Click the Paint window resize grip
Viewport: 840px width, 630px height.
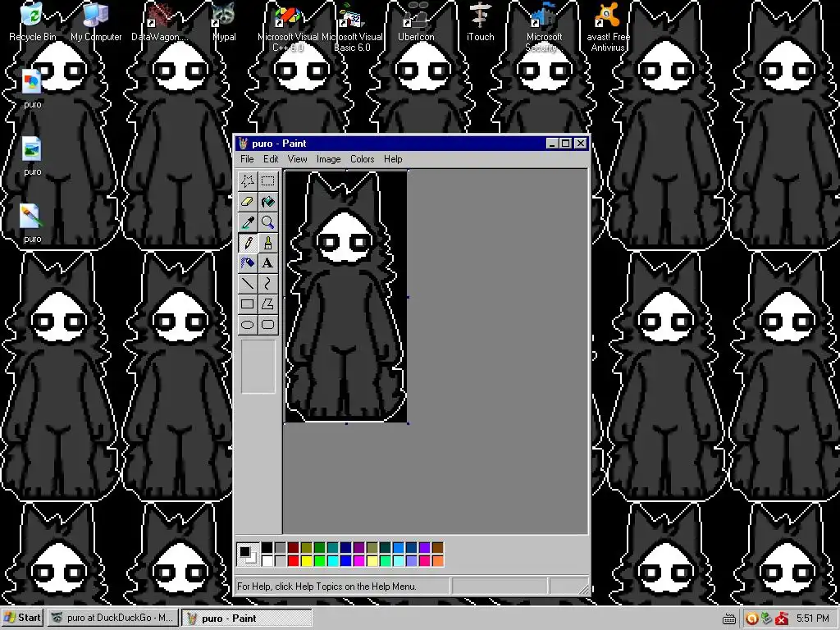pyautogui.click(x=583, y=589)
